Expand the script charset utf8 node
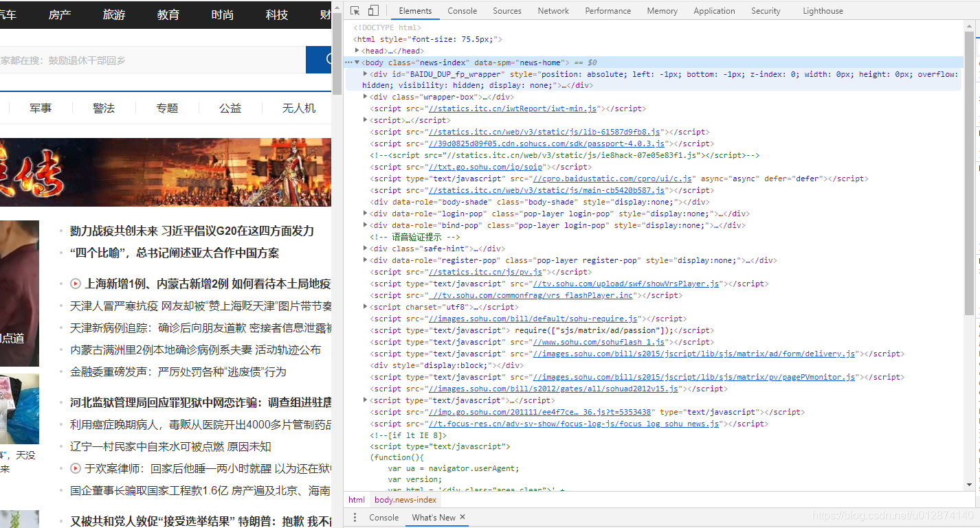The height and width of the screenshot is (528, 980). (366, 307)
